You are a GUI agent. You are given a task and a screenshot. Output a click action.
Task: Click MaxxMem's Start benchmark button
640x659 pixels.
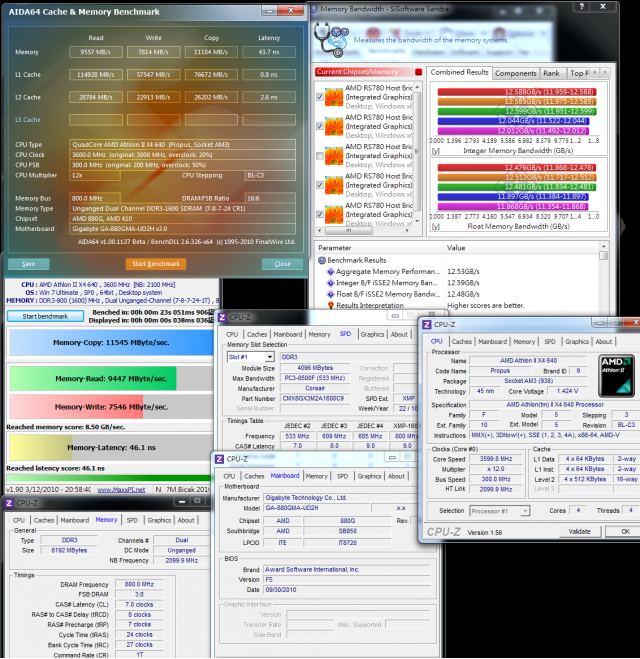click(x=45, y=316)
